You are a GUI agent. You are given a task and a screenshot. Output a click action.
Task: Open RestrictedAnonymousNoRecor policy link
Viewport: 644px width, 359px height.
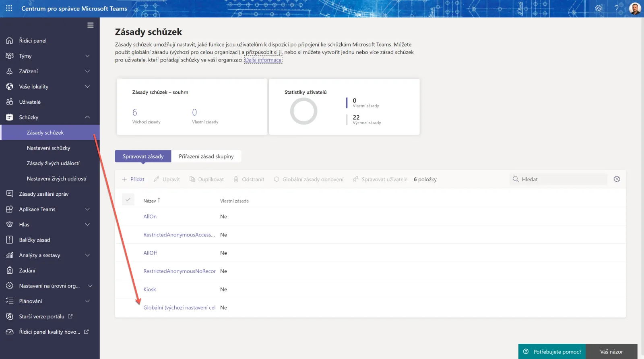tap(180, 271)
